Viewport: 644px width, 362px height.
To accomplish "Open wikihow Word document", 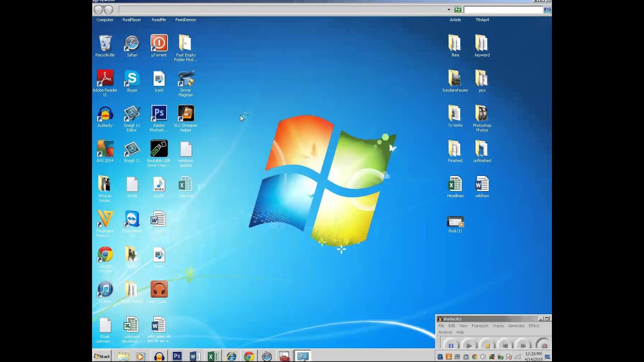I will pyautogui.click(x=482, y=187).
